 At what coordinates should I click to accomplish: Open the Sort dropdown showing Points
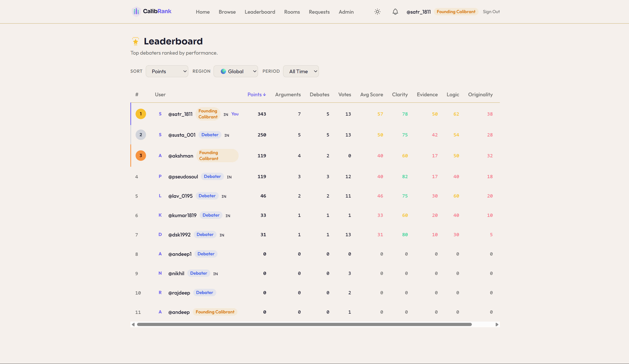167,71
